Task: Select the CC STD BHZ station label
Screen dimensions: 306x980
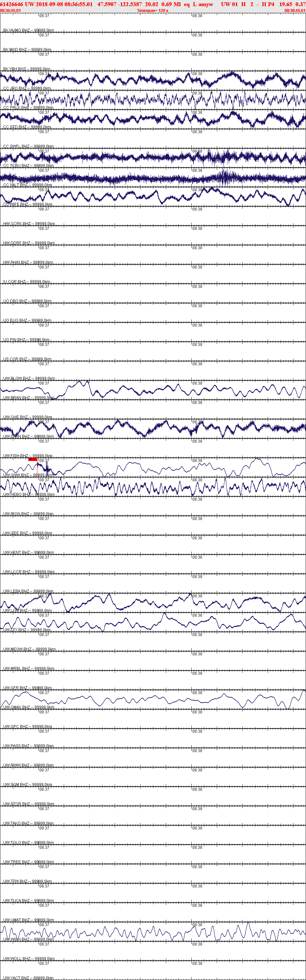Action: [27, 127]
